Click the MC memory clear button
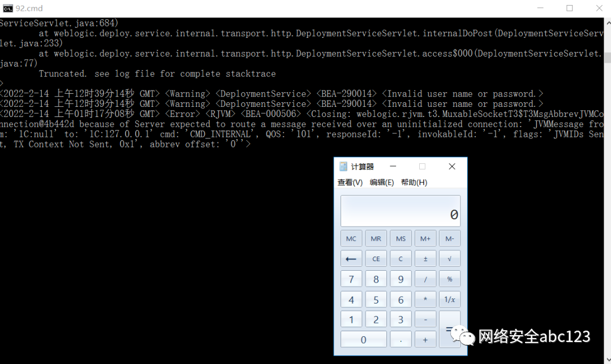Image resolution: width=611 pixels, height=364 pixels. coord(351,239)
